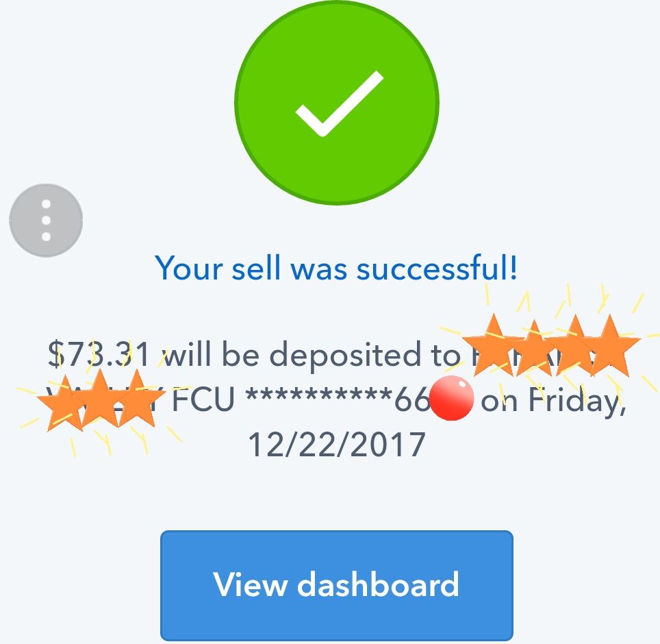Click the 'Your sell was successful!' heading
Viewport: 660px width, 644px height.
coord(336,268)
